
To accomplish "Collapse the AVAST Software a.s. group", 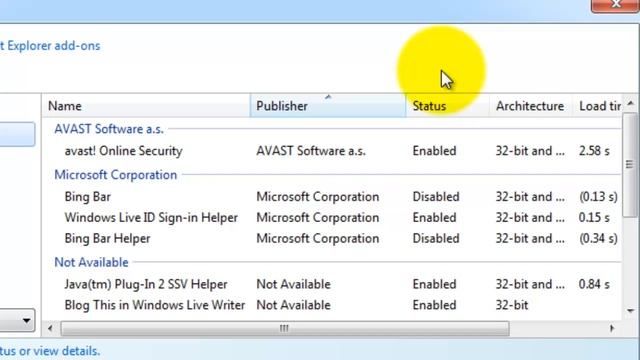I will (109, 129).
